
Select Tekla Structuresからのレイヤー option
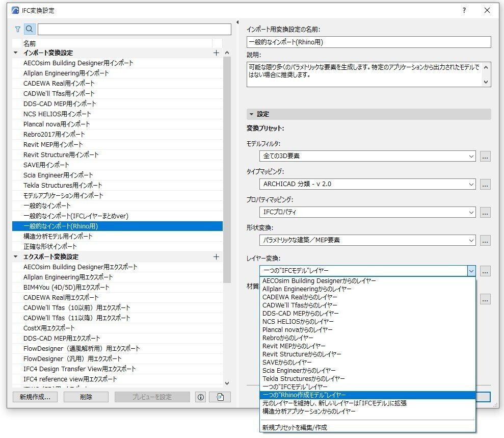point(367,379)
